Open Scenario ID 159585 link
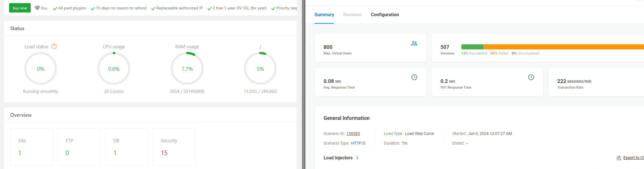The image size is (644, 169). tap(353, 133)
